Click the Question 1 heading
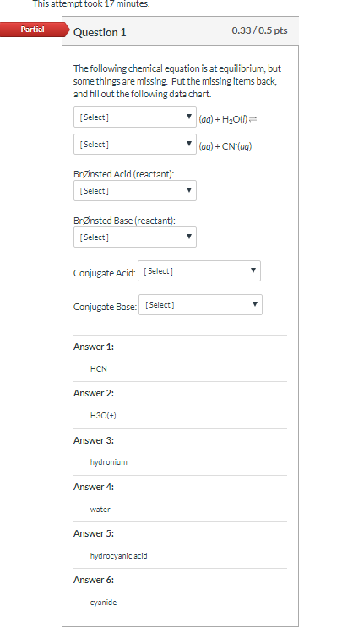The height and width of the screenshot is (644, 353). pyautogui.click(x=100, y=32)
